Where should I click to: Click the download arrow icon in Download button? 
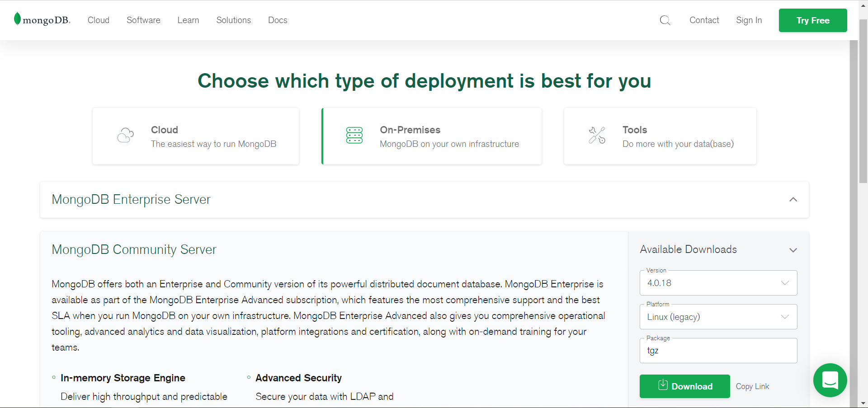[x=663, y=385]
